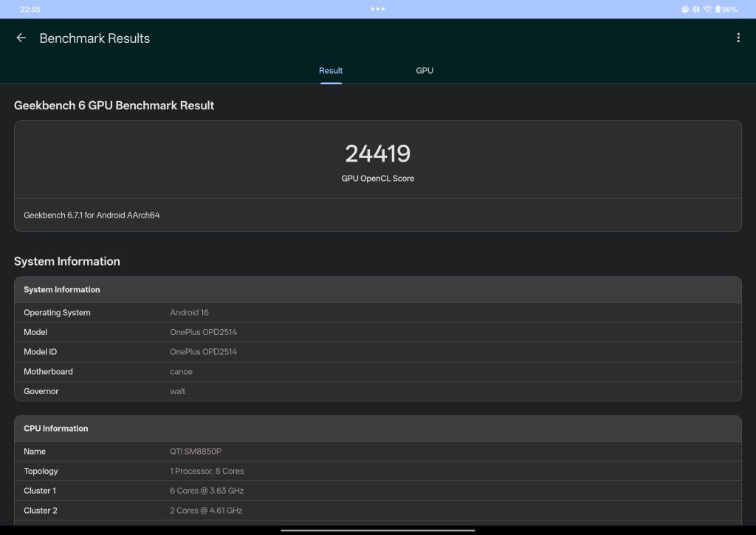
Task: Tap the 24419 score value
Action: (x=377, y=153)
